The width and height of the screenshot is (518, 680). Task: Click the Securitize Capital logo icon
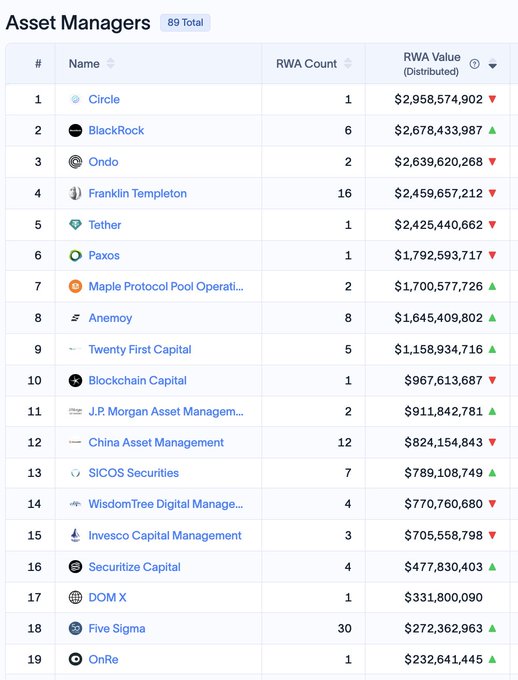coord(75,567)
